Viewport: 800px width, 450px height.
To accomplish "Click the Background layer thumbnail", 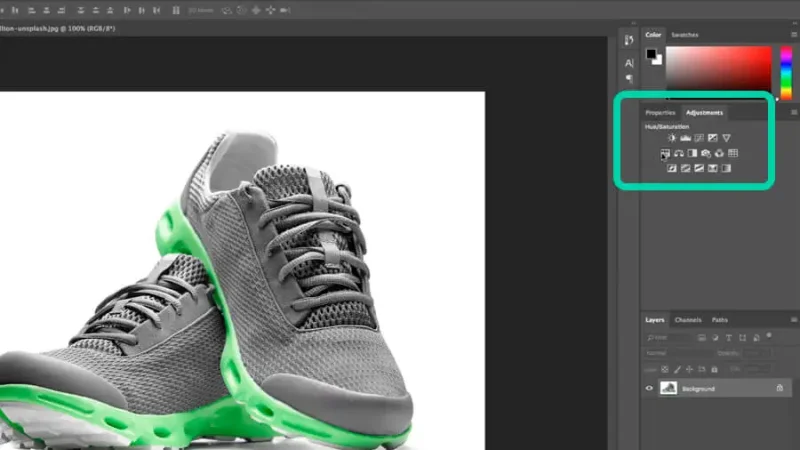I will coord(668,388).
